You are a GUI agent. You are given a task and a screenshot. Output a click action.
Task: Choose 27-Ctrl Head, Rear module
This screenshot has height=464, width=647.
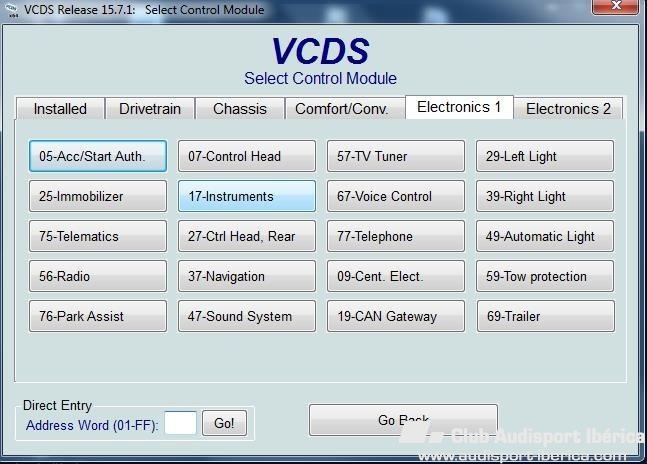247,236
